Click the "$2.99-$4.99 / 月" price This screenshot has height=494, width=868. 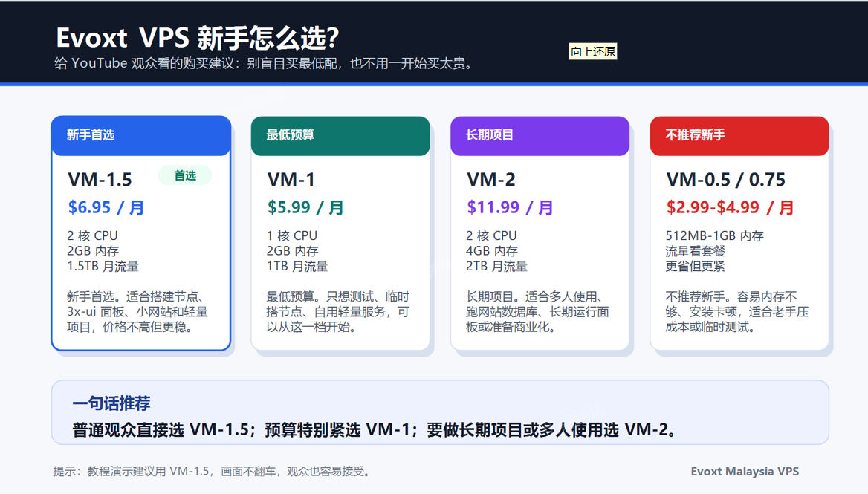point(731,207)
